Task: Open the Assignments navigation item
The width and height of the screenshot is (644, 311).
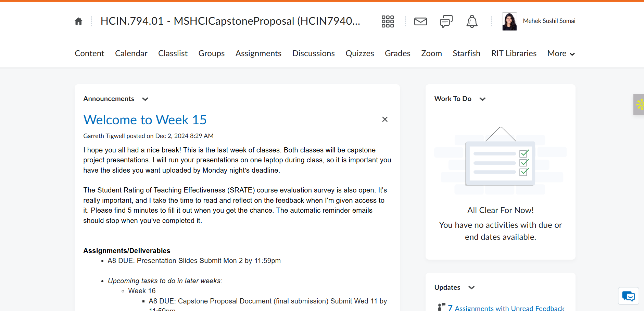Action: point(258,54)
